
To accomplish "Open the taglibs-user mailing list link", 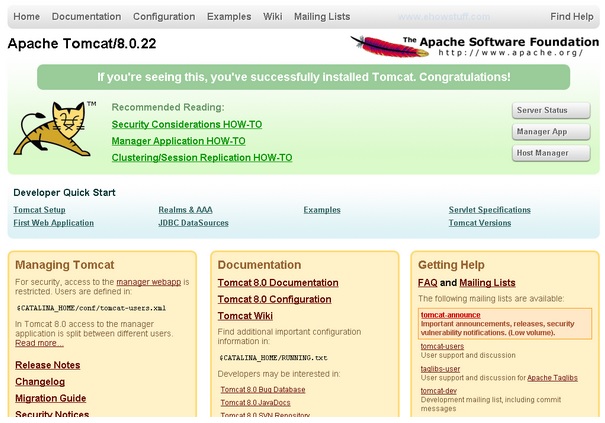I will (440, 369).
